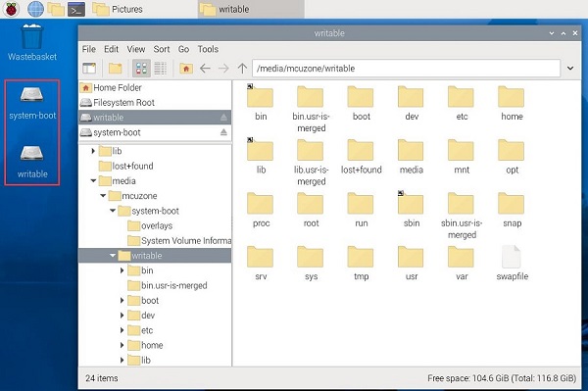Viewport: 588px width, 391px height.
Task: Open the Raspberry Pi applications menu
Action: click(11, 9)
